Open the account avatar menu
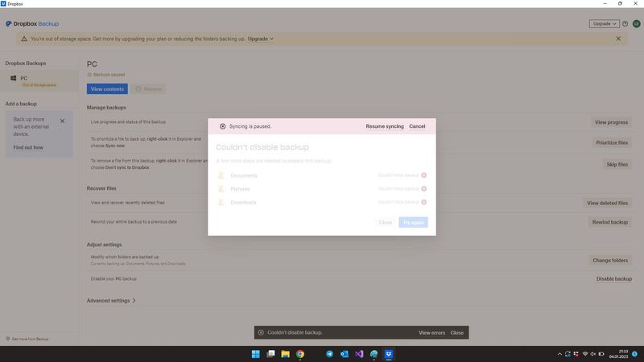Image resolution: width=644 pixels, height=362 pixels. click(637, 24)
